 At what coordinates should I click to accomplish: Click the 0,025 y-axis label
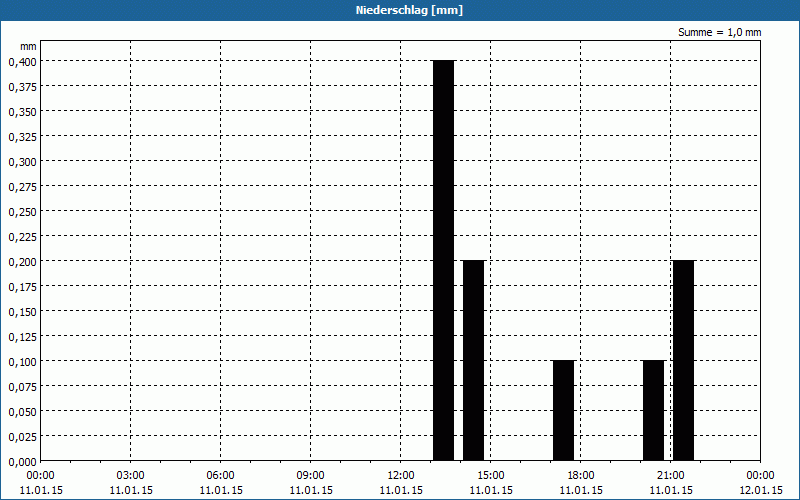22,437
